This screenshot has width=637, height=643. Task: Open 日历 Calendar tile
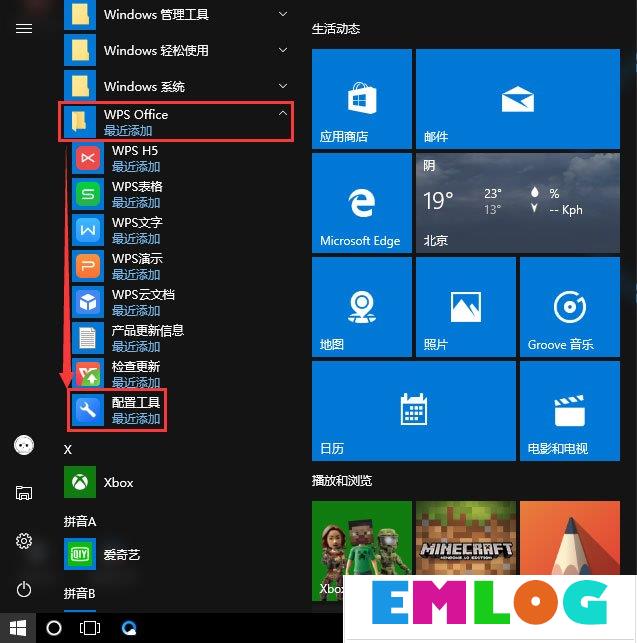point(414,411)
